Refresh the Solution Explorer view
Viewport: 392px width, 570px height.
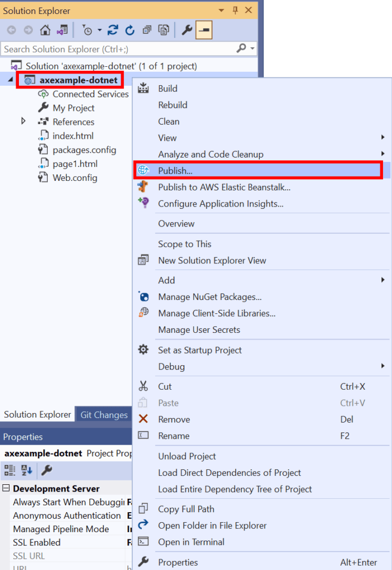click(x=130, y=30)
